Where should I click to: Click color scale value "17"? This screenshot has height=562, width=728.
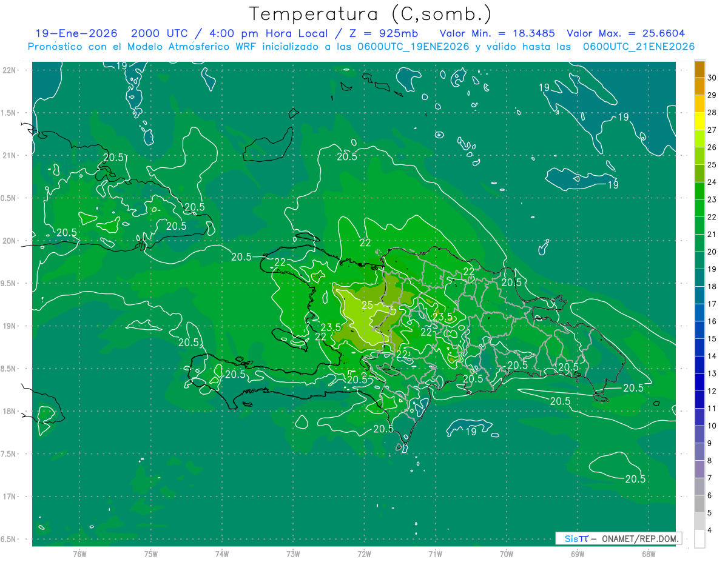712,304
